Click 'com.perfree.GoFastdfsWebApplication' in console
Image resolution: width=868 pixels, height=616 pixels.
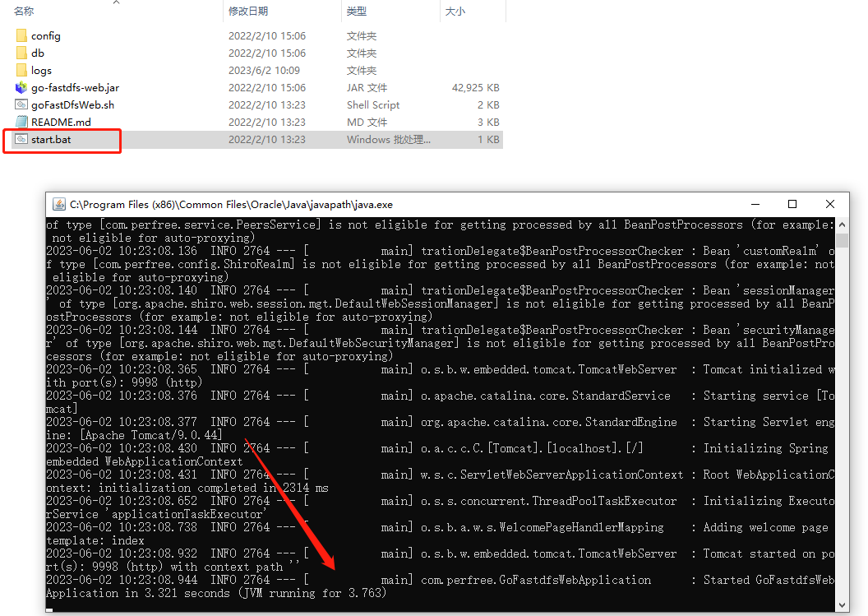point(536,580)
